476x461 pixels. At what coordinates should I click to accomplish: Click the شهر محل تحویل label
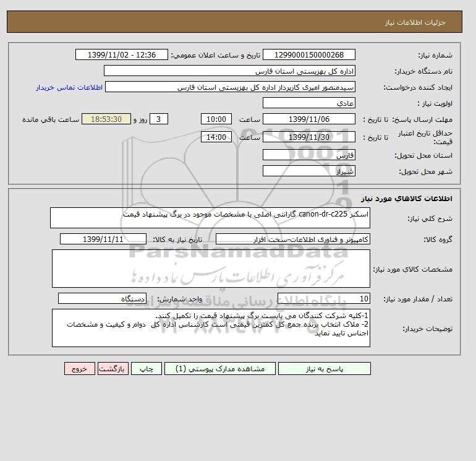tap(425, 171)
